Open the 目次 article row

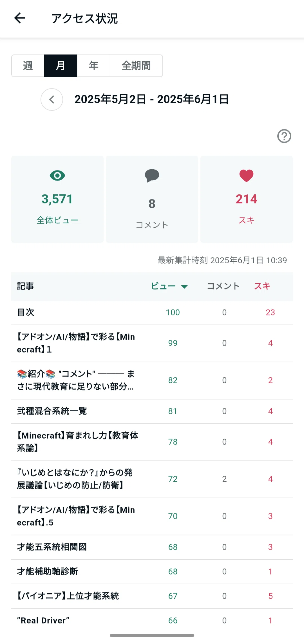tap(152, 313)
